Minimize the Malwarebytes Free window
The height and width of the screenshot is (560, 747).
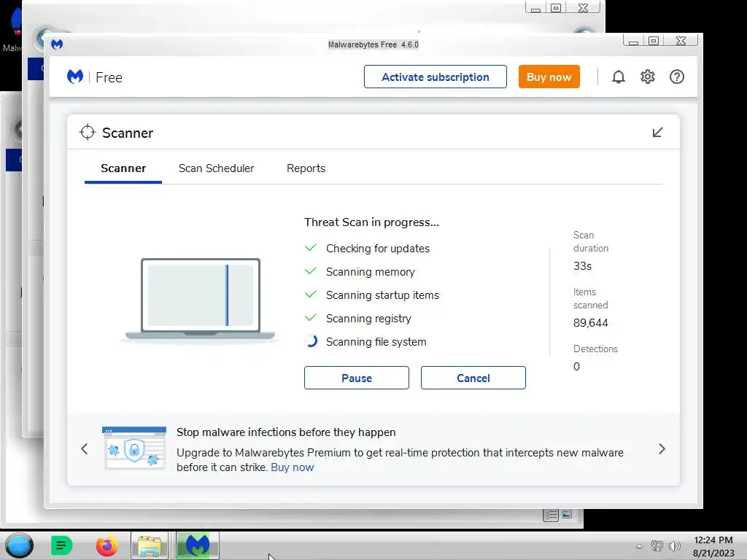click(x=634, y=41)
